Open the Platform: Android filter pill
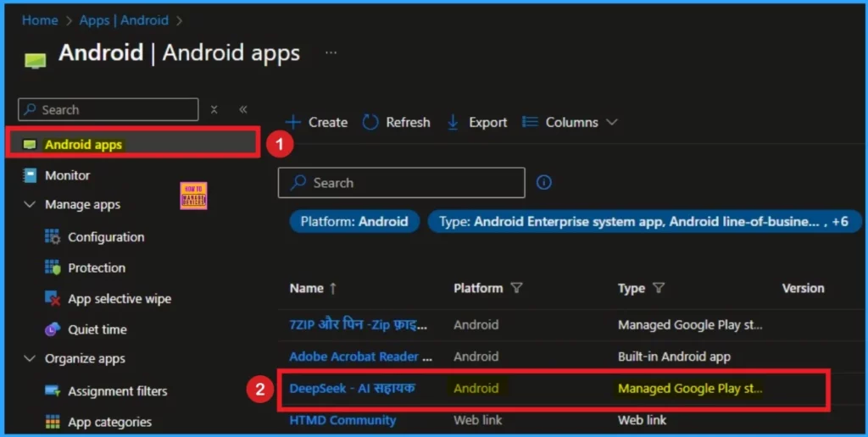Viewport: 868px width, 437px height. [354, 222]
